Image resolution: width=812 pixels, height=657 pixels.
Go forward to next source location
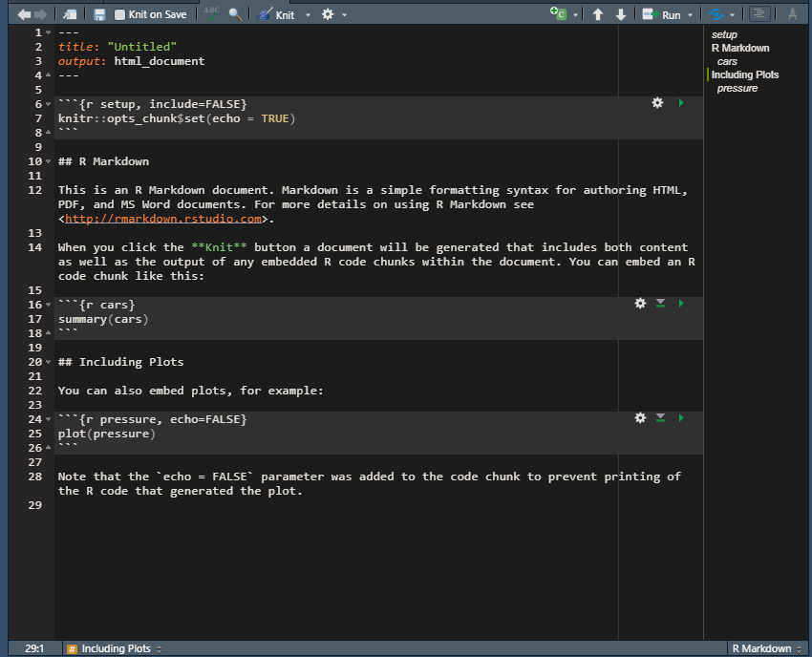click(x=41, y=14)
